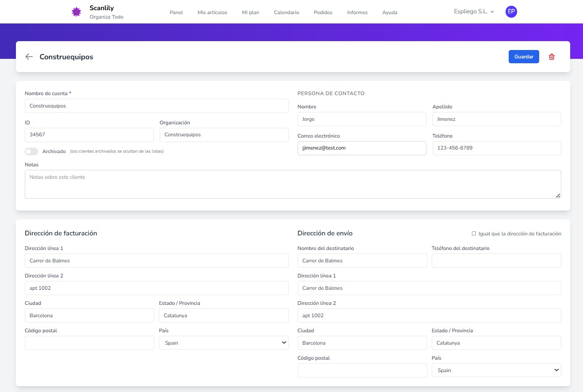This screenshot has height=392, width=583.
Task: Navigate to Informes
Action: pos(357,12)
